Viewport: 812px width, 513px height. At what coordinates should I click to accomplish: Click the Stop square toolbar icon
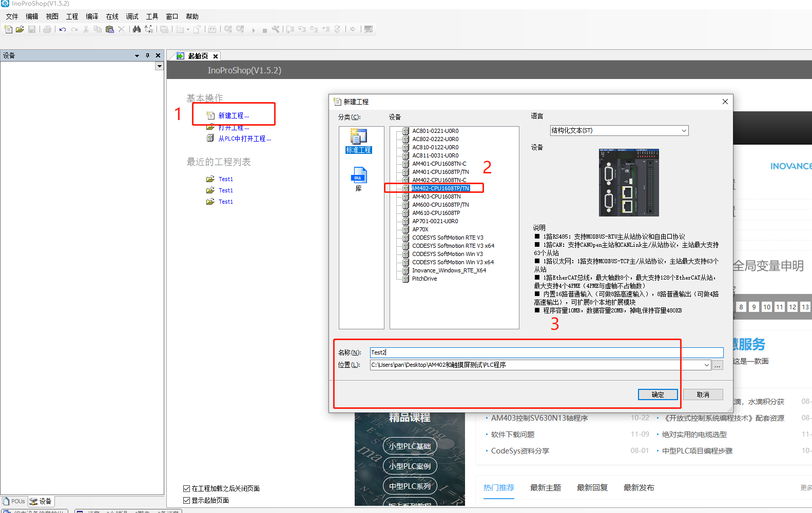click(264, 30)
